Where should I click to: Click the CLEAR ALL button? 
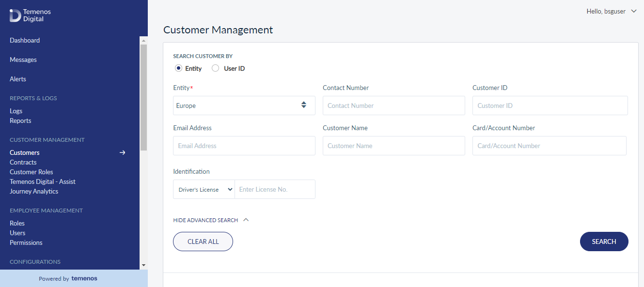point(203,242)
